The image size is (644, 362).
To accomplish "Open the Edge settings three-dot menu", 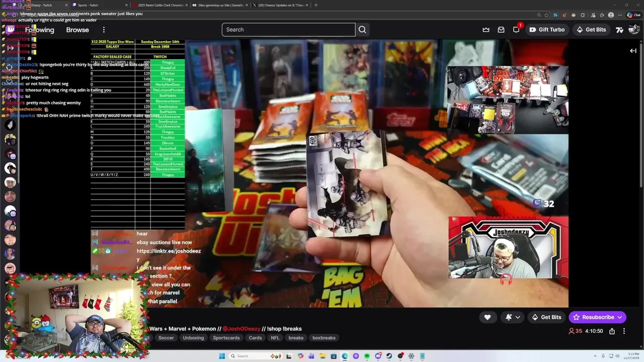I will point(619,15).
